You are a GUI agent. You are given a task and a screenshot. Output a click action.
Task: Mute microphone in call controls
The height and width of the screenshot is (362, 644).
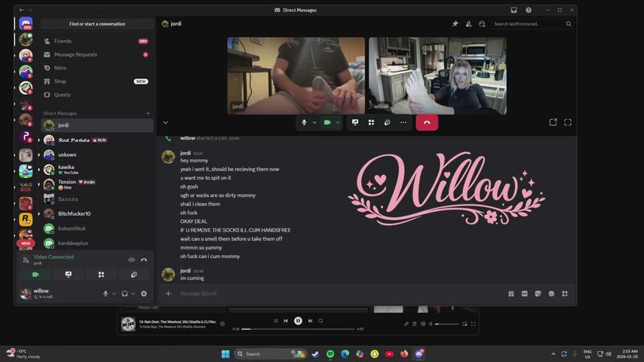tap(304, 122)
